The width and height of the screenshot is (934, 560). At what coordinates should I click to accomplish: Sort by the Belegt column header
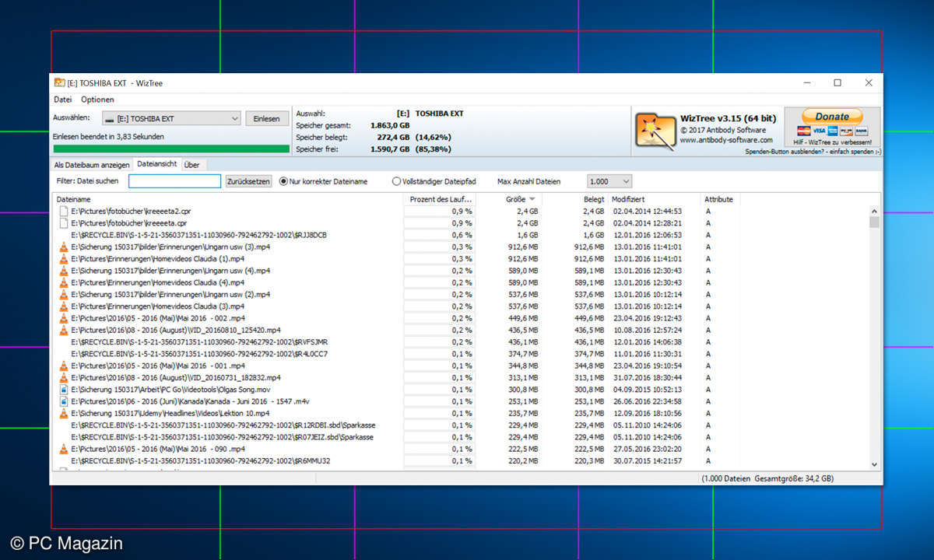pyautogui.click(x=576, y=199)
